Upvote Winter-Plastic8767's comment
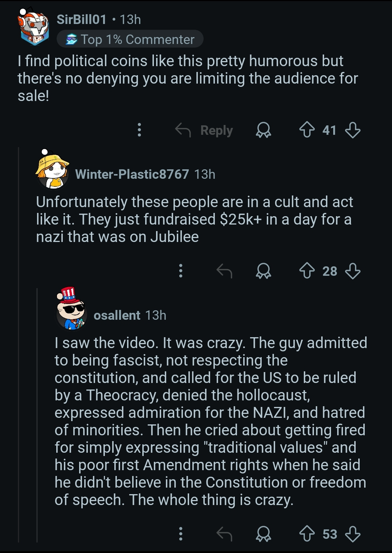Image resolution: width=392 pixels, height=553 pixels. coord(307,271)
